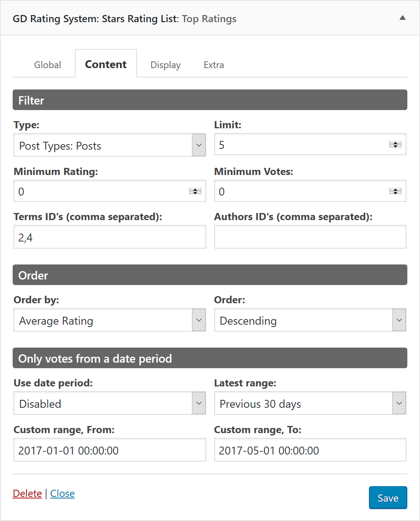Click the Close link
Image resolution: width=420 pixels, height=521 pixels.
[63, 493]
